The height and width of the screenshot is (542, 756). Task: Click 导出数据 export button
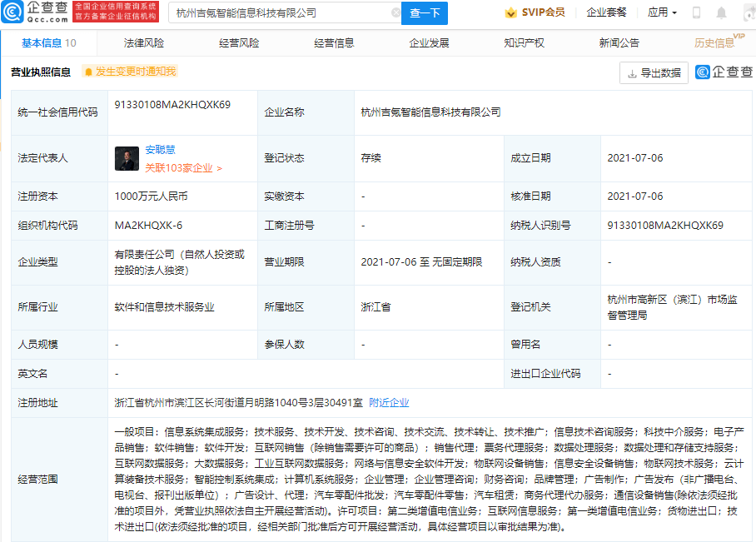click(654, 73)
